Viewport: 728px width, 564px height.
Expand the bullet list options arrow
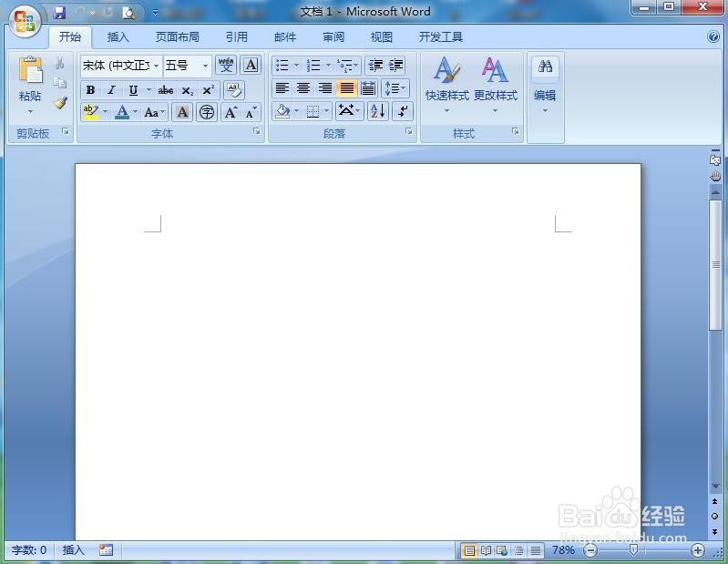tap(297, 66)
